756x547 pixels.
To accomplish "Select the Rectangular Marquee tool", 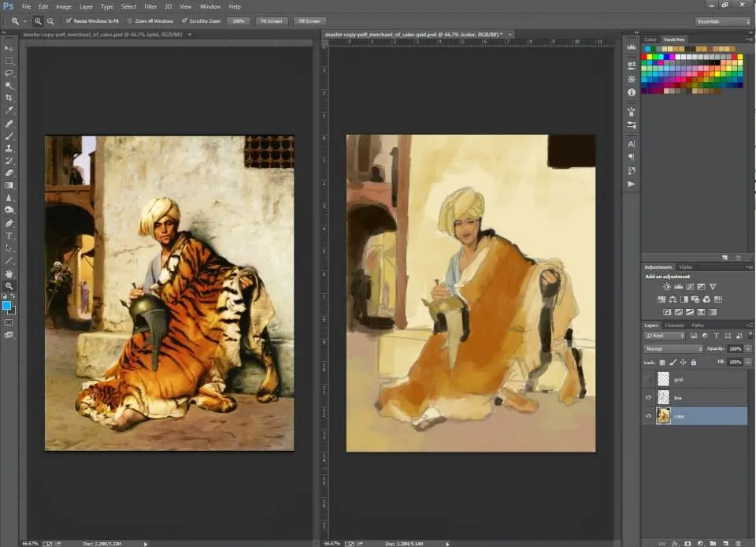I will pos(9,61).
